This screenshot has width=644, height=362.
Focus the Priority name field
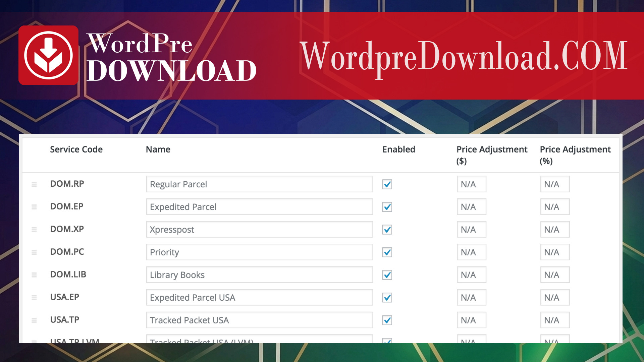coord(259,252)
